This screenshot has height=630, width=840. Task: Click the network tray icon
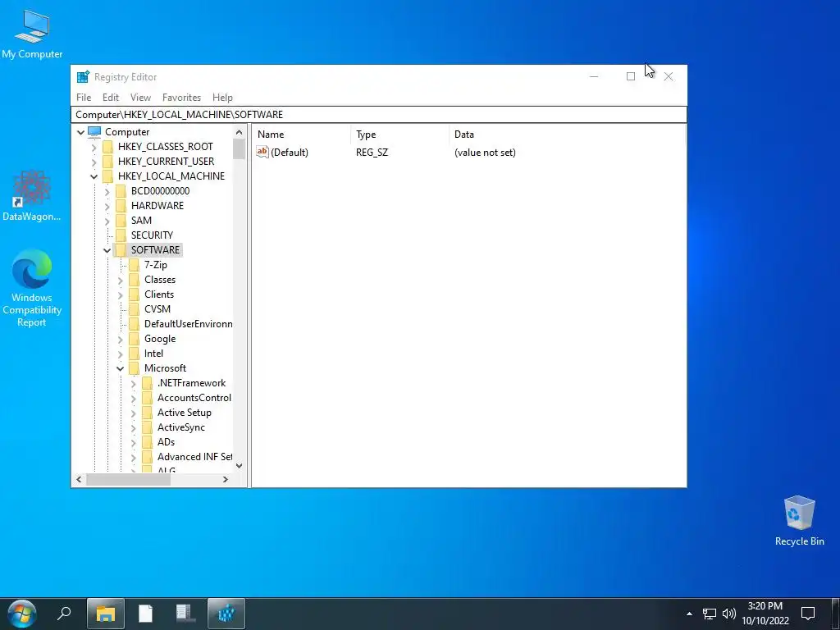tap(710, 614)
